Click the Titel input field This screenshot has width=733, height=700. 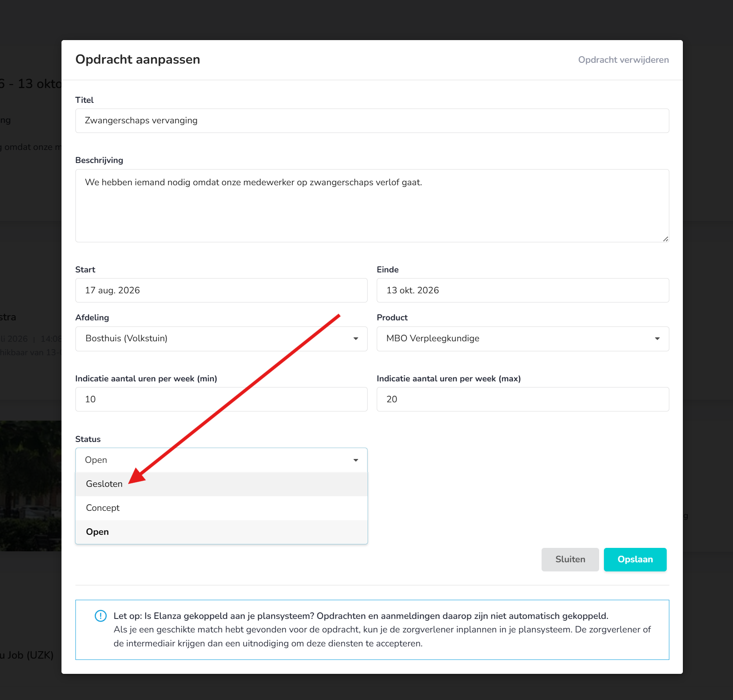pyautogui.click(x=372, y=121)
